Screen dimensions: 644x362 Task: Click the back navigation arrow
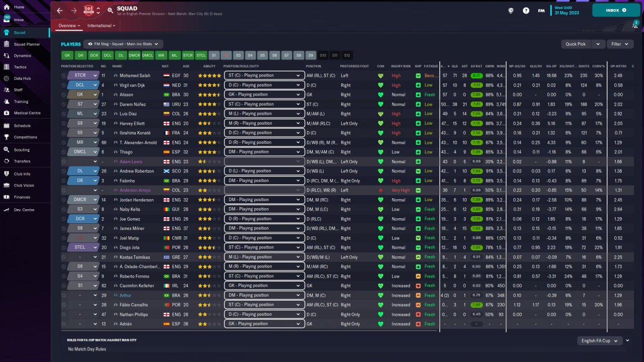pos(60,10)
